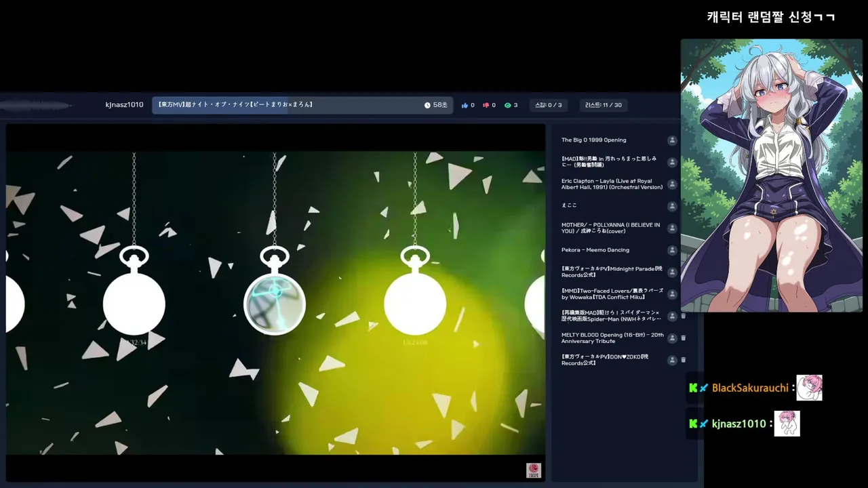
Task: Click the skip vote counter 스킵: 0 / 3
Action: [x=549, y=105]
